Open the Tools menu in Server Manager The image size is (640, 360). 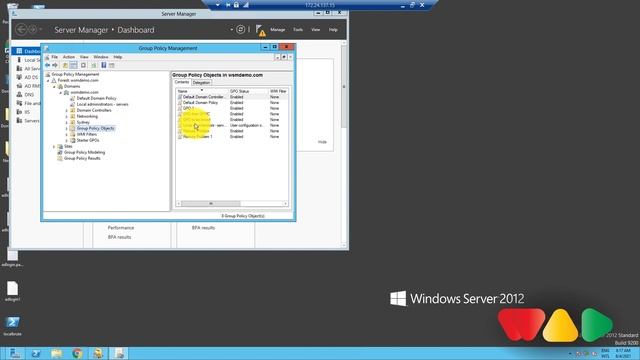tap(298, 30)
